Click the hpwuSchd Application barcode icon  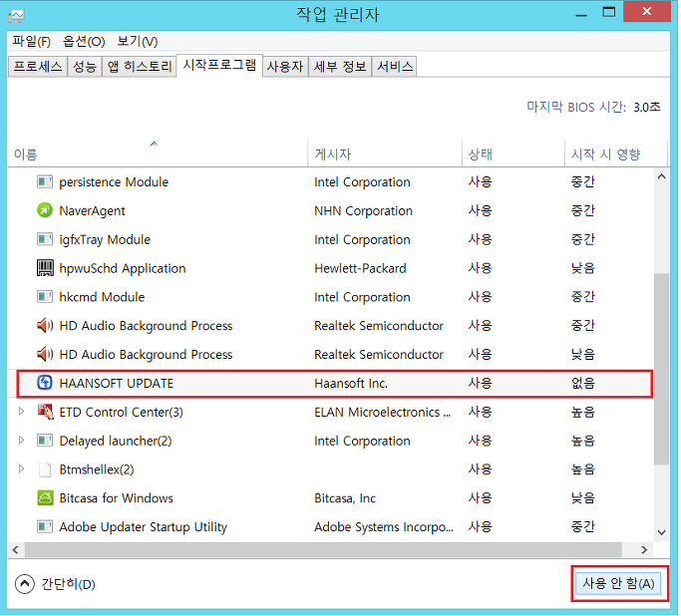(x=45, y=268)
